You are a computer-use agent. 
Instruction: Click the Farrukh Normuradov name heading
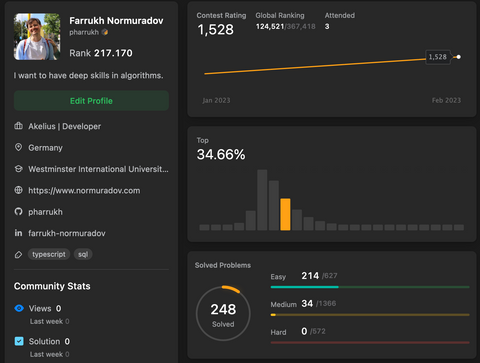pos(116,21)
